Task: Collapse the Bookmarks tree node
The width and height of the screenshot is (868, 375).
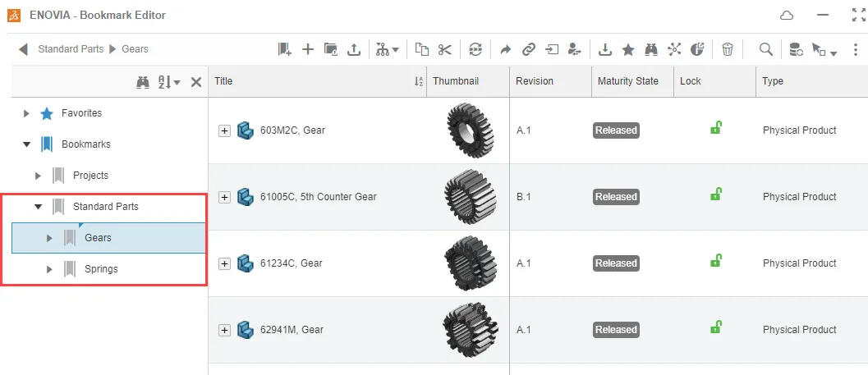Action: pyautogui.click(x=26, y=144)
